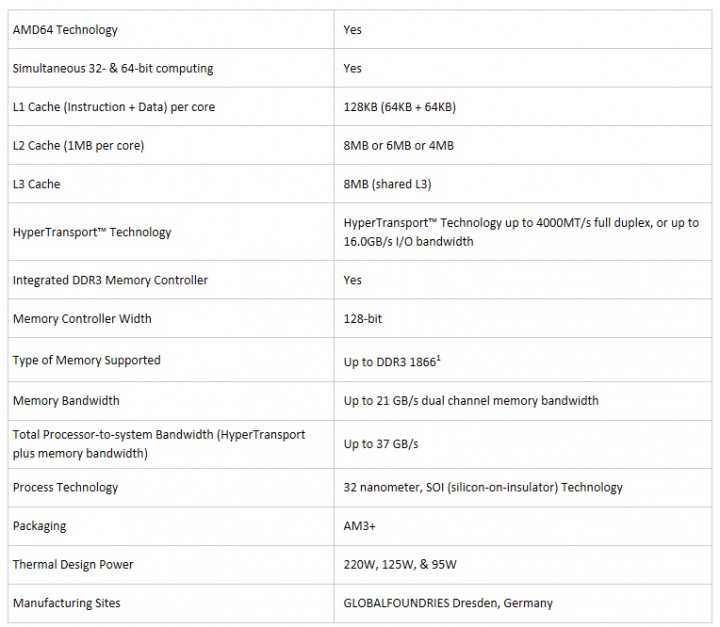Select the 128KB (64KB + 64KB) value
The image size is (720, 627).
(x=399, y=107)
